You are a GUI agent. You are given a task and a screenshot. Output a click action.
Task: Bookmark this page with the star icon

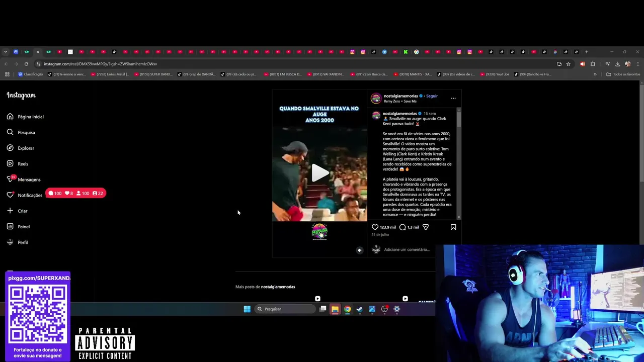coord(568,64)
